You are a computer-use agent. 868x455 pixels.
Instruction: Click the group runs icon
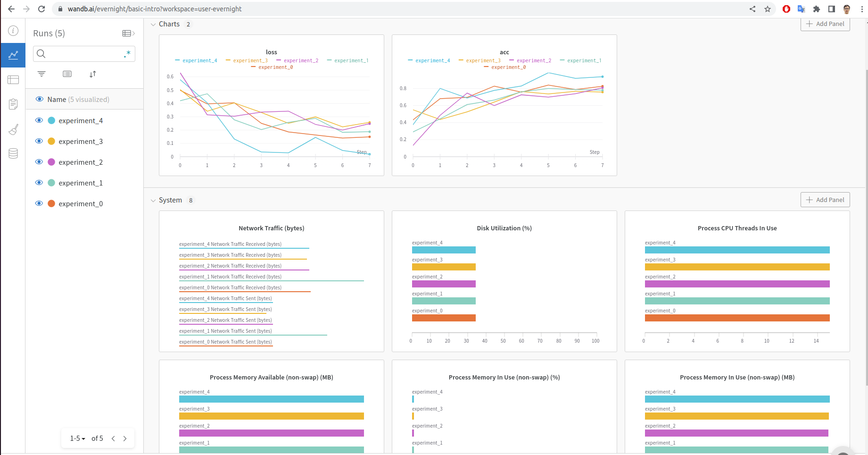coord(67,74)
